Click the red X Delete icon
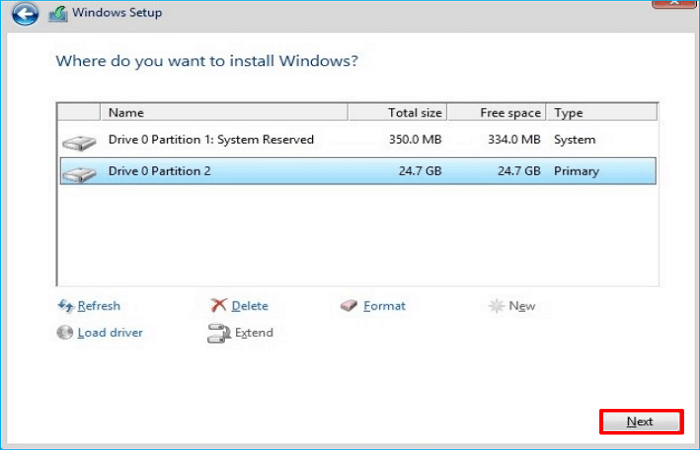This screenshot has height=450, width=700. [219, 306]
